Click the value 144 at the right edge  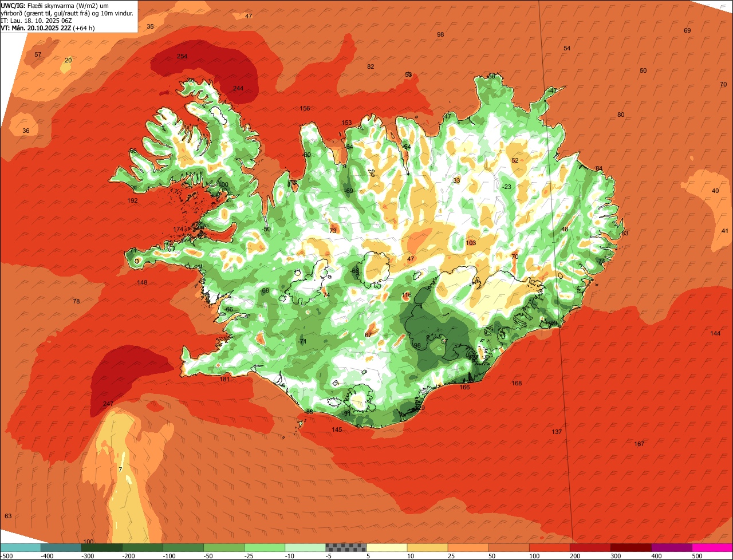click(715, 333)
